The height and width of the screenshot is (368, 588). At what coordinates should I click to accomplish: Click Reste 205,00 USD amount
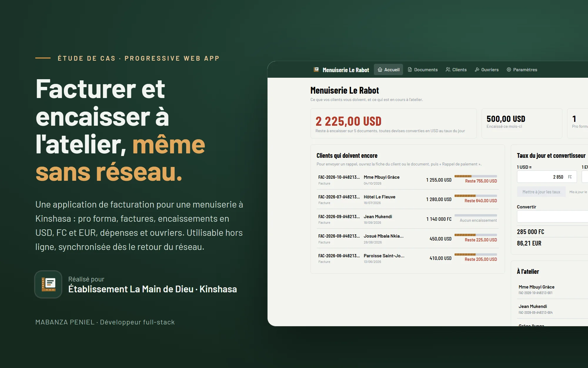click(481, 259)
